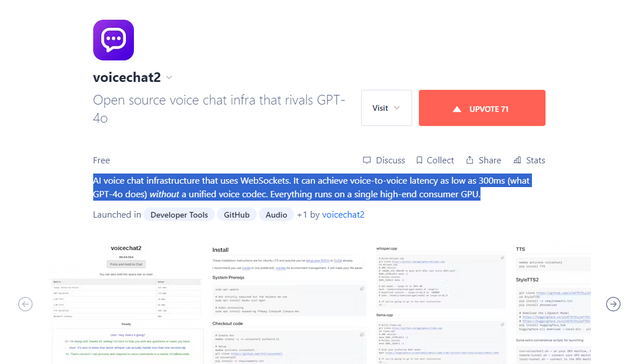Open the Discuss section
640x364 pixels.
[x=384, y=160]
